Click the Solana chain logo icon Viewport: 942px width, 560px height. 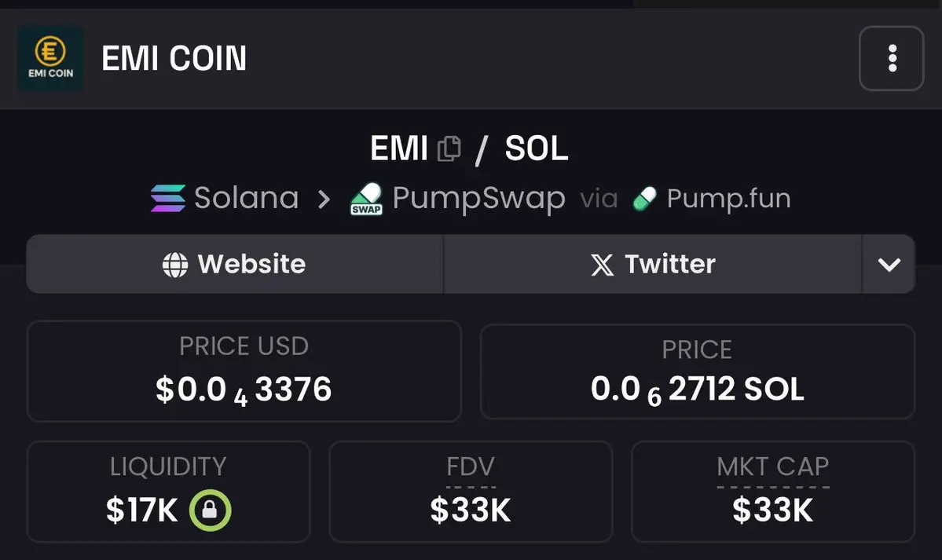coord(168,199)
